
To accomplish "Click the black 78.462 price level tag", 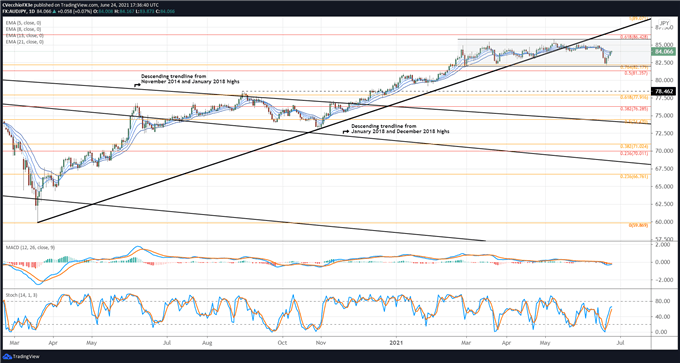I will (664, 92).
